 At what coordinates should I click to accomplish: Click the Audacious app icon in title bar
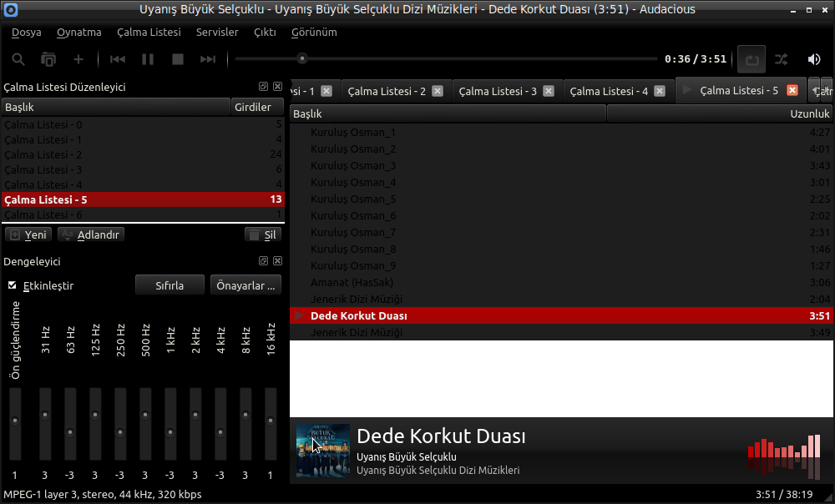(x=11, y=9)
